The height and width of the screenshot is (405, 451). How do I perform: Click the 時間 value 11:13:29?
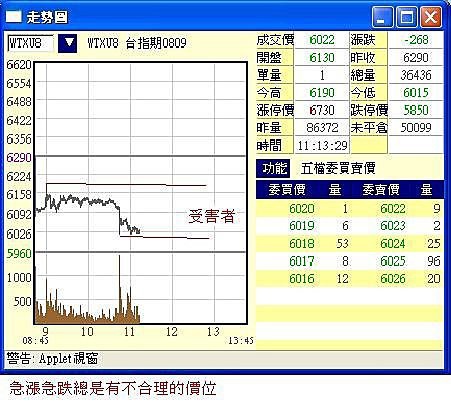point(322,146)
